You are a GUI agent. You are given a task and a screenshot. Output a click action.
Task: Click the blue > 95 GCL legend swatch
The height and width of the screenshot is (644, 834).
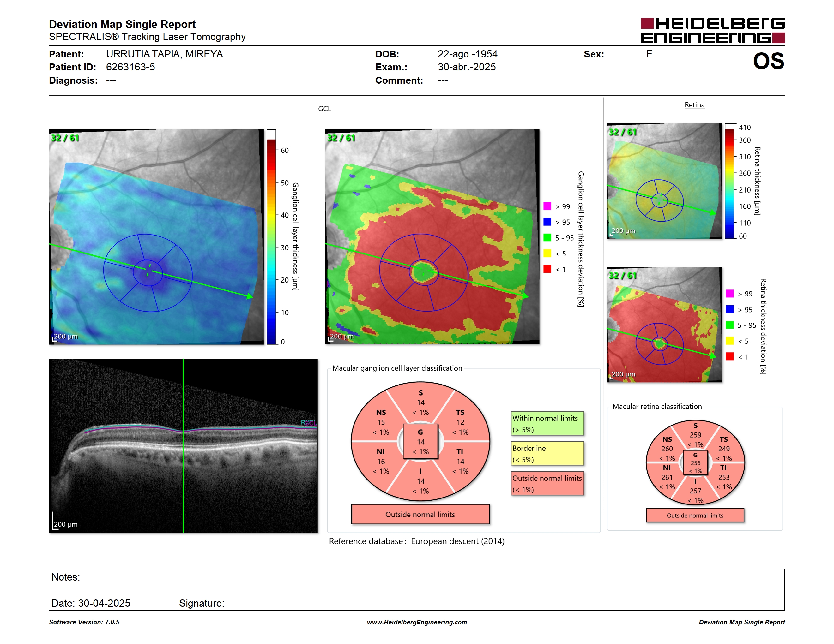point(547,222)
